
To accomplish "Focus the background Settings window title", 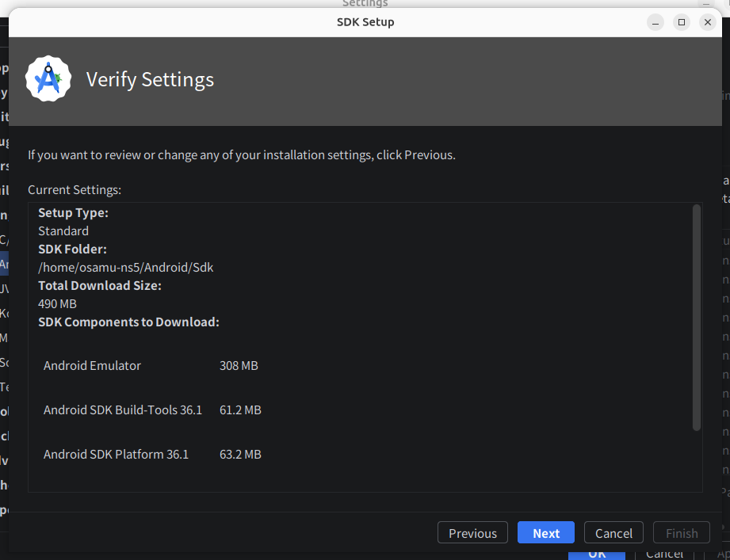I will [365, 3].
